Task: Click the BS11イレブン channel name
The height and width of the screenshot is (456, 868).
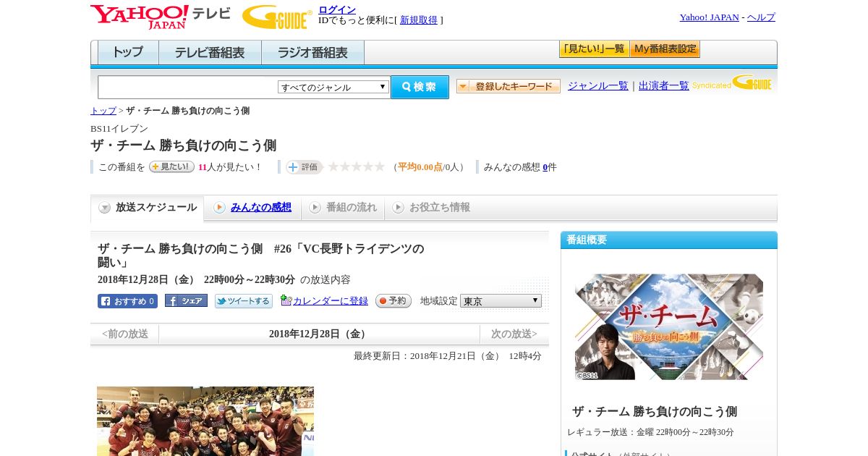Action: coord(119,129)
